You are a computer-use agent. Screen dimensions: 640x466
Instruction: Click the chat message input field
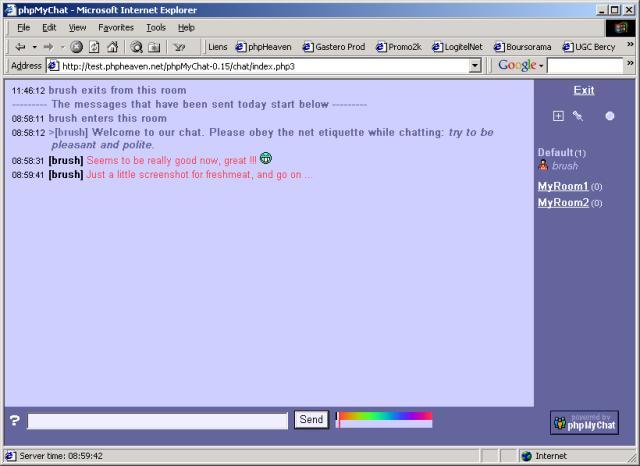[157, 420]
